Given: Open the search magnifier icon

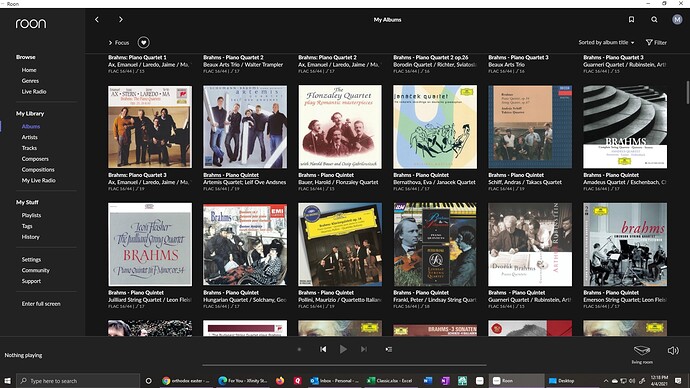Looking at the screenshot, I should (654, 20).
